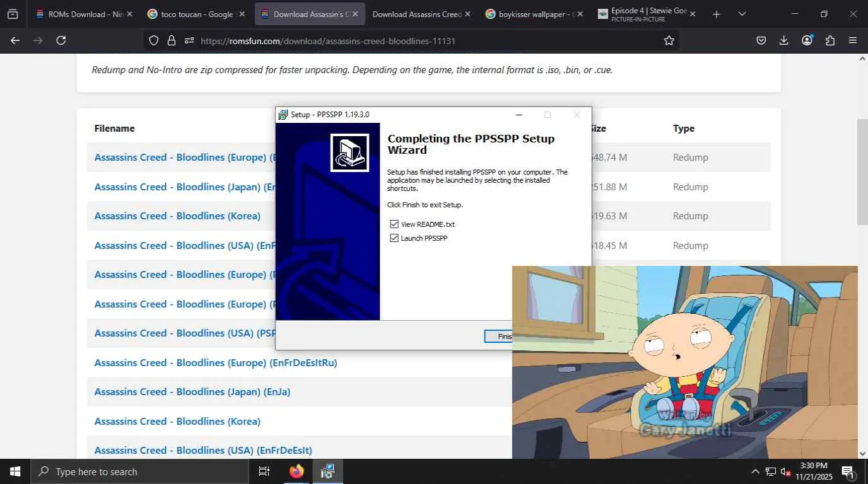Open the network icon in system tray

[x=771, y=471]
